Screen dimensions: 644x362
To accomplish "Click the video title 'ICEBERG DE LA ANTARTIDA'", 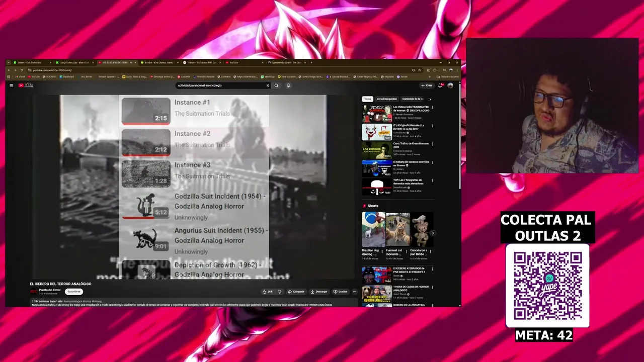I will pos(409,305).
